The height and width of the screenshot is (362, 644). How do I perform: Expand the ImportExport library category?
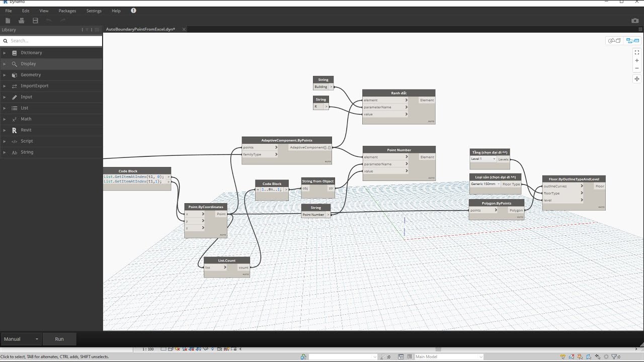tap(5, 86)
